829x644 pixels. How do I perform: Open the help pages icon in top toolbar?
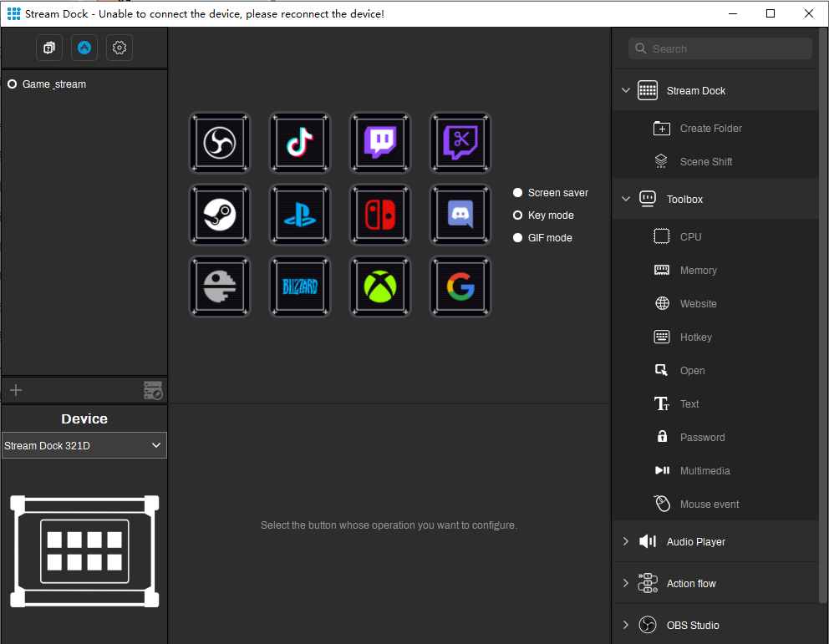(x=49, y=48)
